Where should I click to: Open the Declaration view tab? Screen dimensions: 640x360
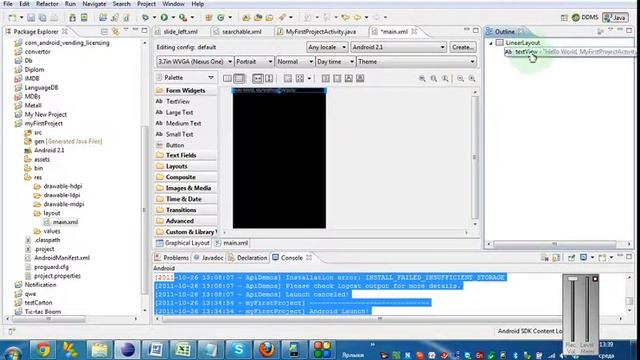[248, 258]
